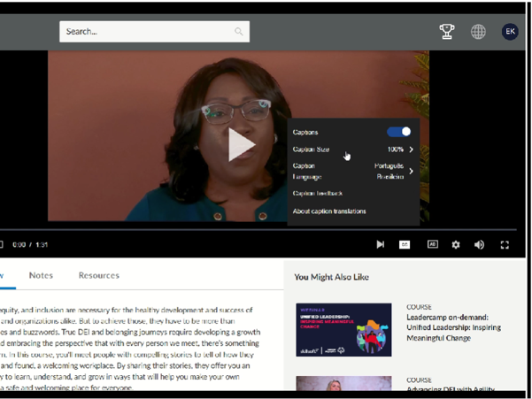Screen dimensions: 532x399
Task: Select Caption feedback menu entry
Action: click(318, 193)
